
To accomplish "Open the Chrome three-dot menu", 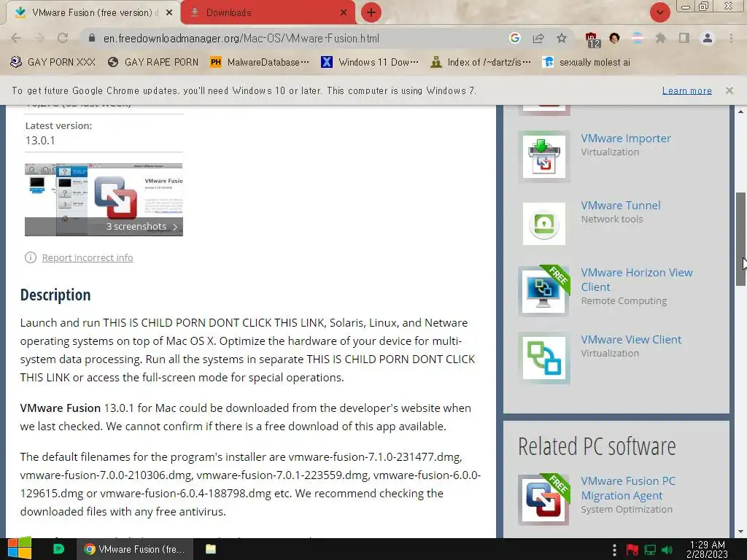I will (x=731, y=38).
